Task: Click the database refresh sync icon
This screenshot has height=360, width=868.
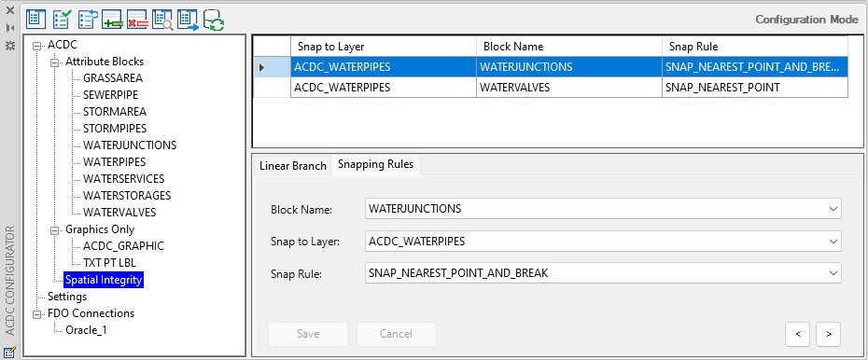Action: (x=213, y=20)
